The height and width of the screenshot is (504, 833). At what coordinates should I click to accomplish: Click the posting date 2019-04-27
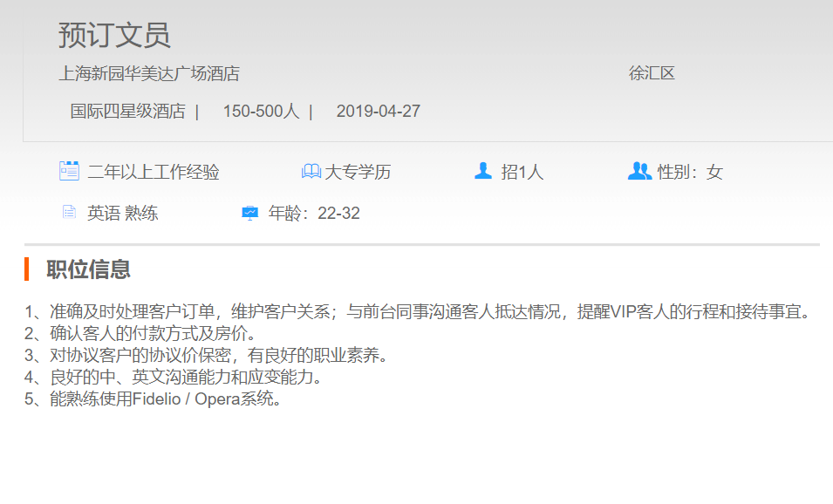tap(378, 112)
